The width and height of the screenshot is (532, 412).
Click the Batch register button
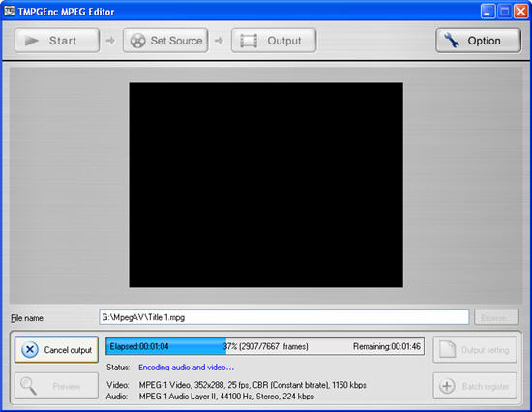[x=475, y=386]
